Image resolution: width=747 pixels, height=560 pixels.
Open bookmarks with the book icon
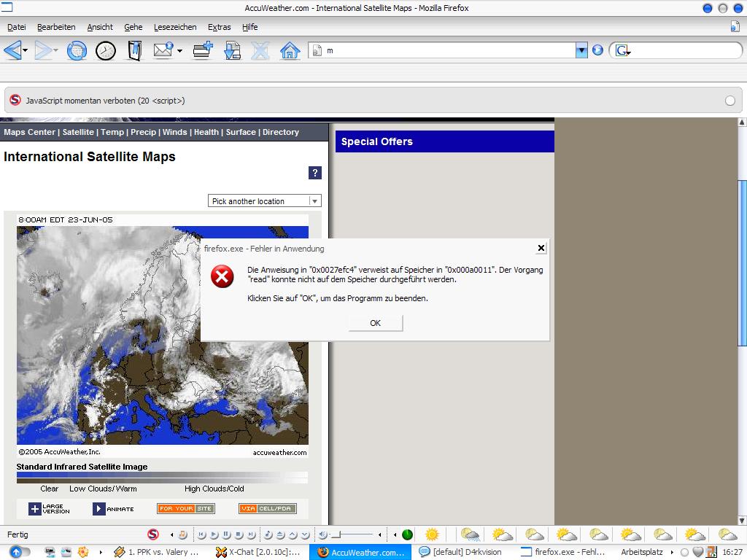click(x=135, y=50)
